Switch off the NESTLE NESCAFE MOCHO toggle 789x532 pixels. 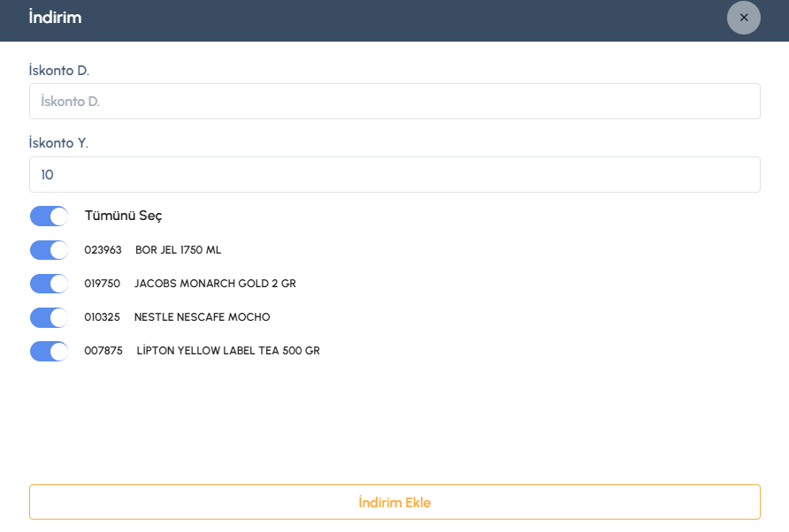click(50, 317)
